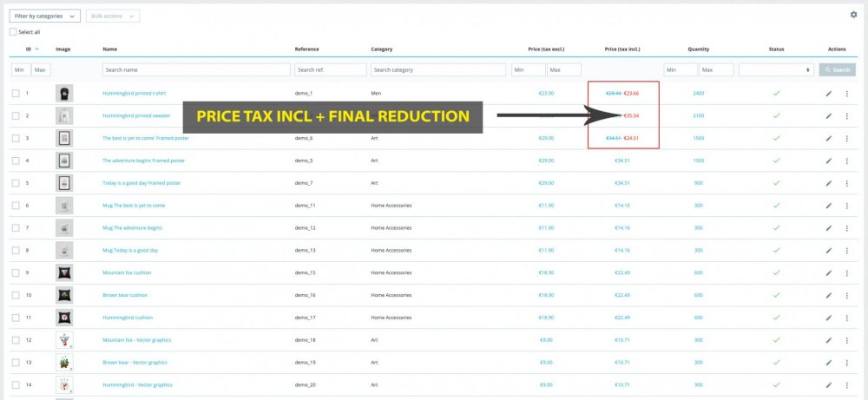
Task: Sort by Price (tax excl.) header
Action: (x=546, y=49)
